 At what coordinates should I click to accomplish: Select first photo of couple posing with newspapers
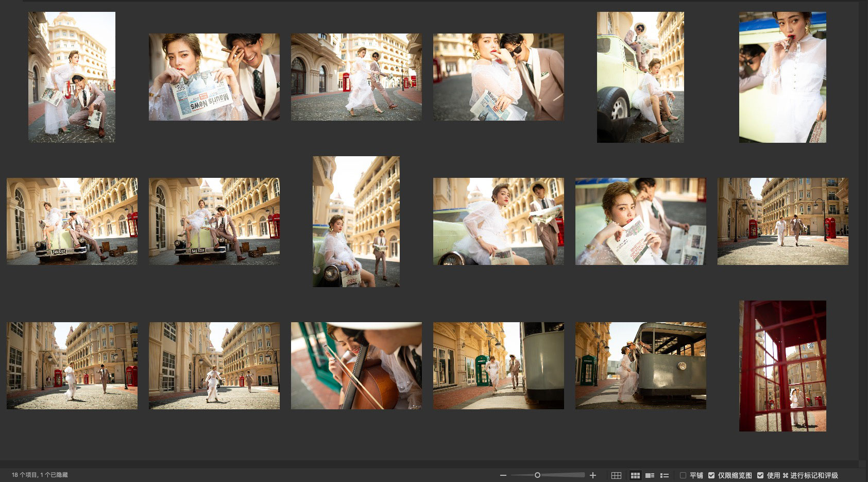(x=72, y=77)
